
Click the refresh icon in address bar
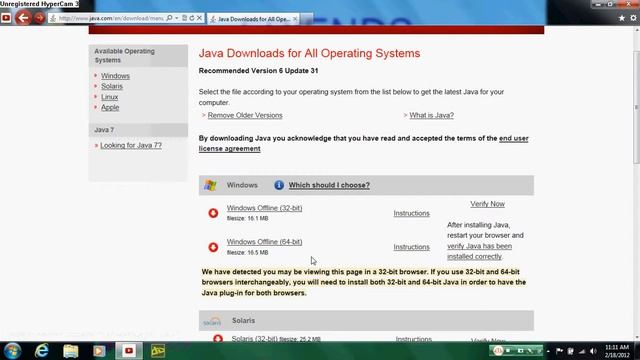191,18
